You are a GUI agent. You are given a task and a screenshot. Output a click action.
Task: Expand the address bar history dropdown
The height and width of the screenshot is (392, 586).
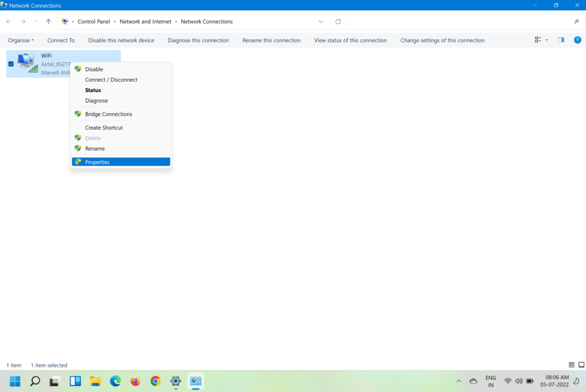(x=320, y=22)
